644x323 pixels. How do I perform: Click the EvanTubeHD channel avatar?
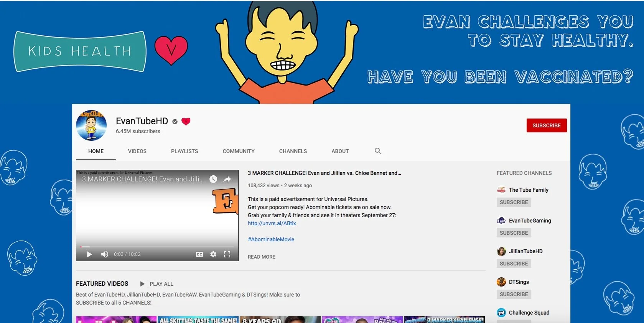pyautogui.click(x=91, y=125)
